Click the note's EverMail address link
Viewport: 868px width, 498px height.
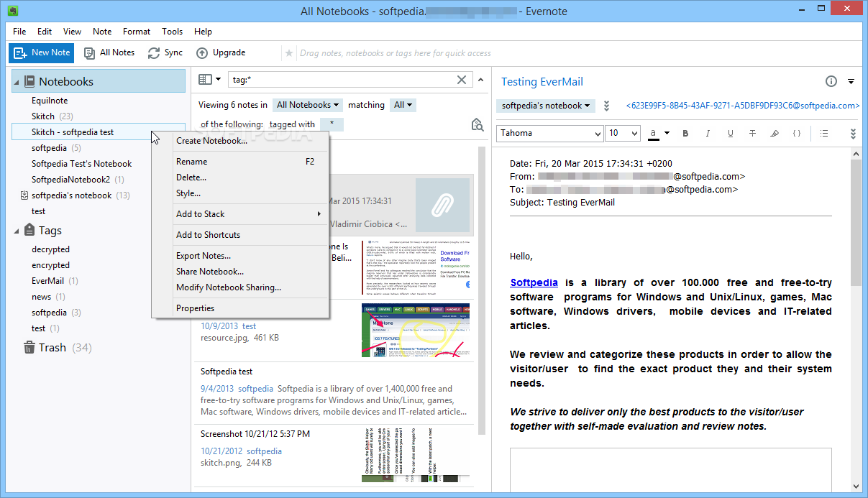point(742,106)
